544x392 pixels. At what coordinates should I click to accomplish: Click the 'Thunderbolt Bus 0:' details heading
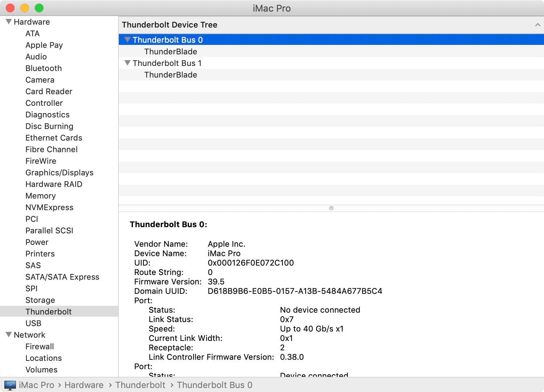point(168,224)
